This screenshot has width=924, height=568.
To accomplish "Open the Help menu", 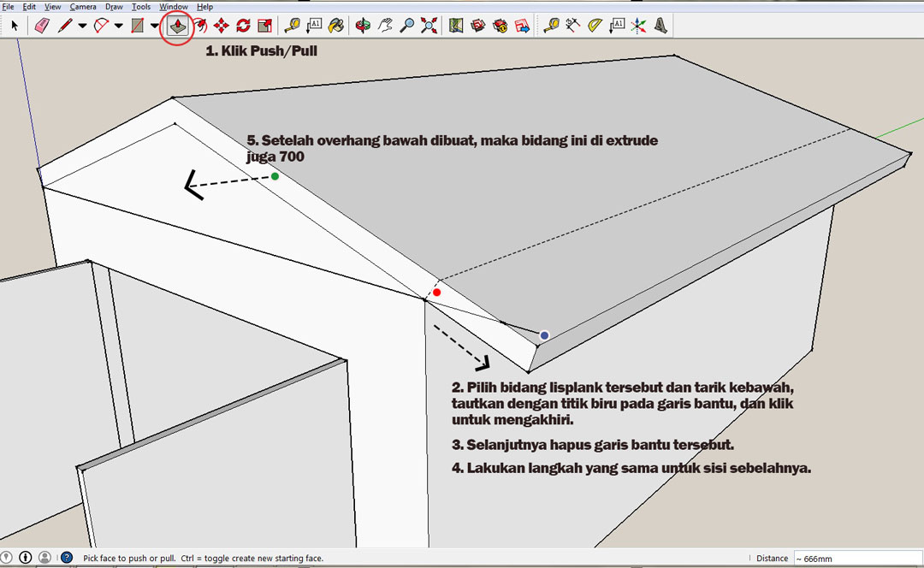I will 204,7.
